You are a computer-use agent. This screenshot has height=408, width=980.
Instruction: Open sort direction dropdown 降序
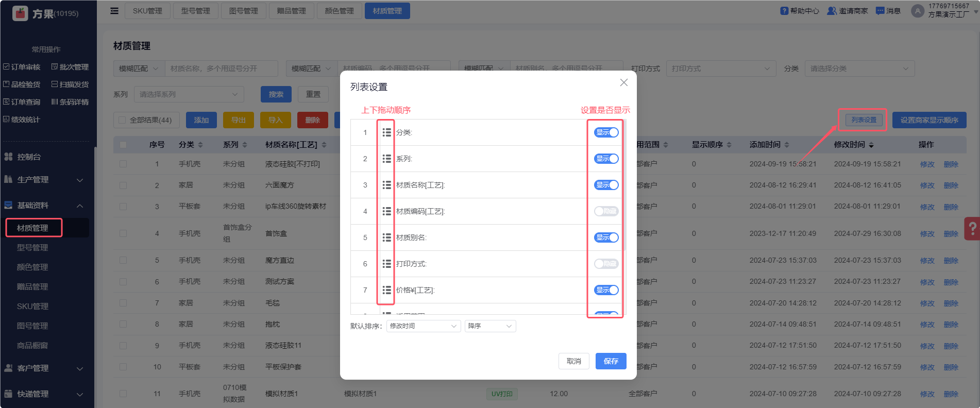tap(490, 326)
